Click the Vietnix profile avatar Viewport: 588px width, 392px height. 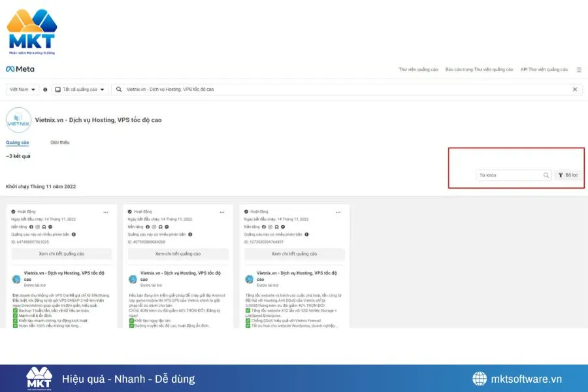[x=18, y=120]
